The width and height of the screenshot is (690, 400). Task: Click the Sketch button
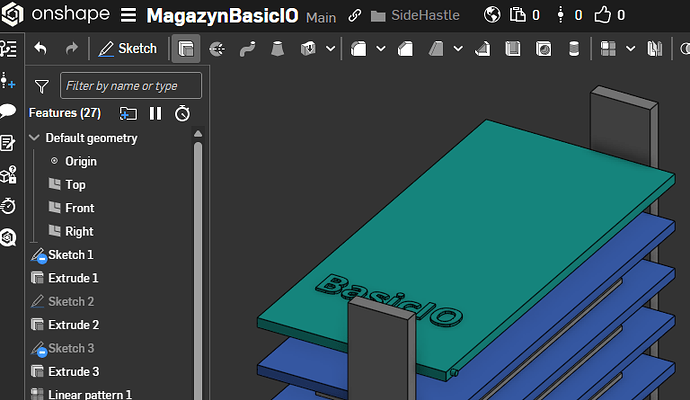point(128,48)
